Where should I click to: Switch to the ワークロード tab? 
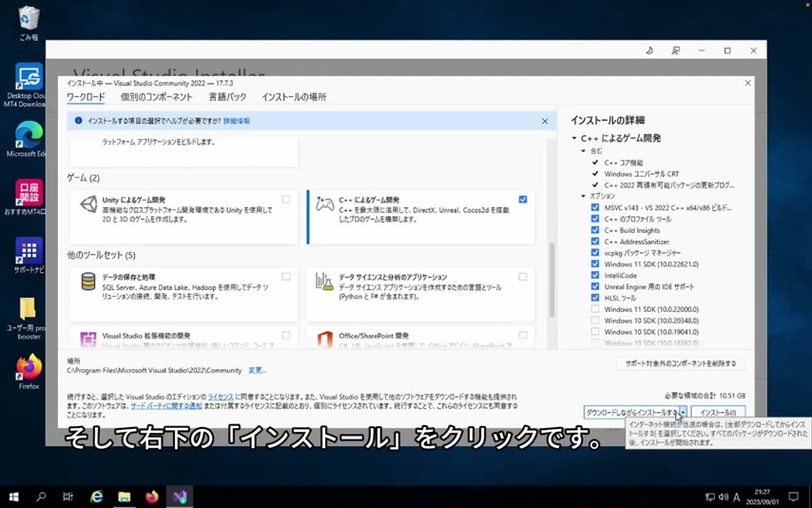pos(86,97)
